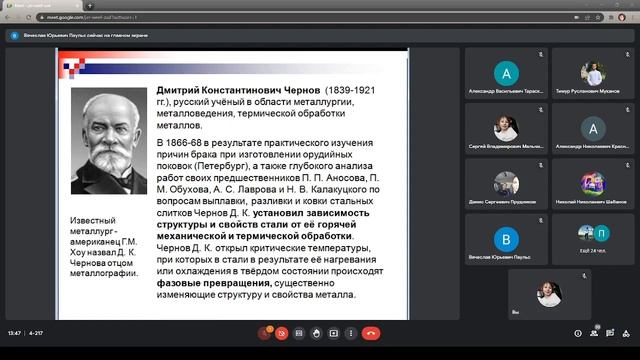Click the camera indicator icon in the address bar

(576, 18)
